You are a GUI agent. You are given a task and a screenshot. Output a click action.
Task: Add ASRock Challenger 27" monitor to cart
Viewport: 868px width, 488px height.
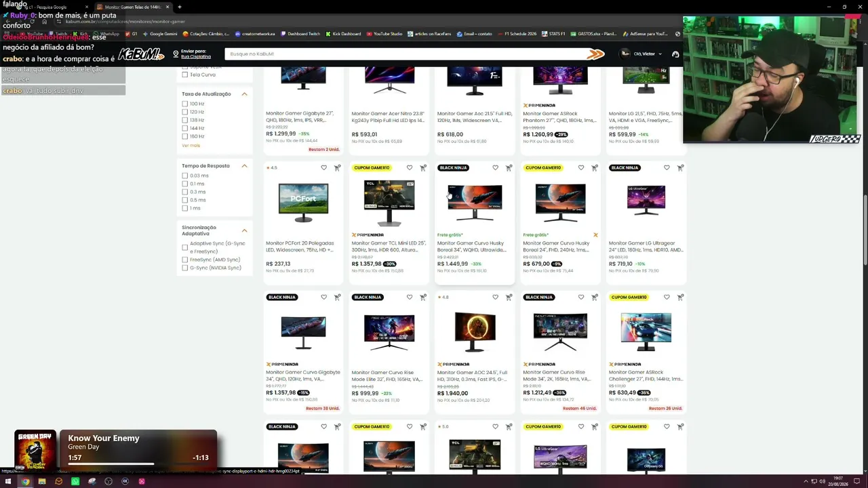680,297
